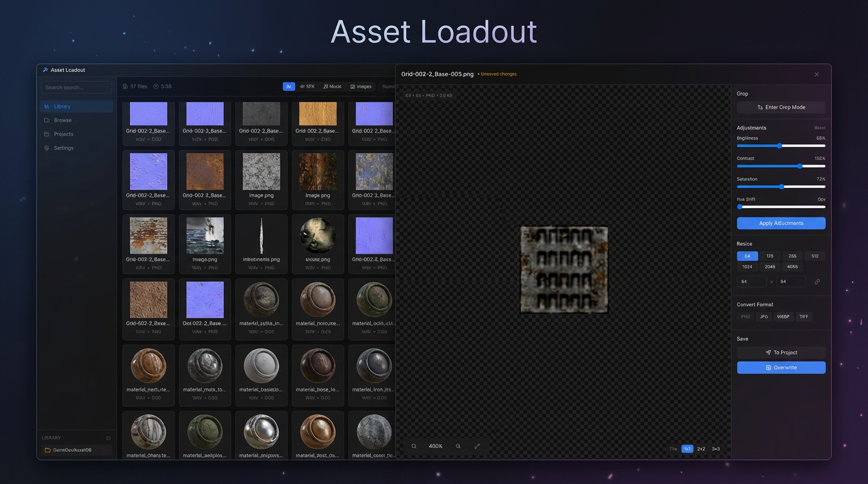Select the 64 resize preset

click(748, 256)
